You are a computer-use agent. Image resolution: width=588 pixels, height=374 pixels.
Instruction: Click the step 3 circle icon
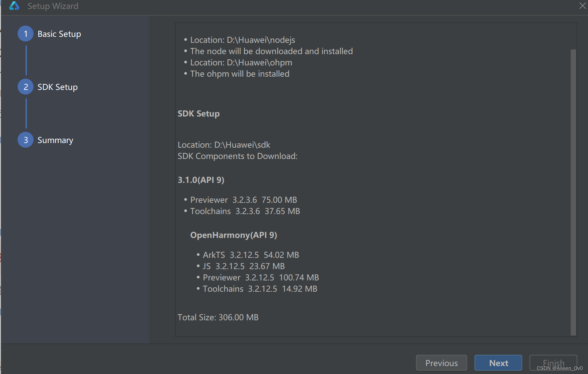pos(26,140)
